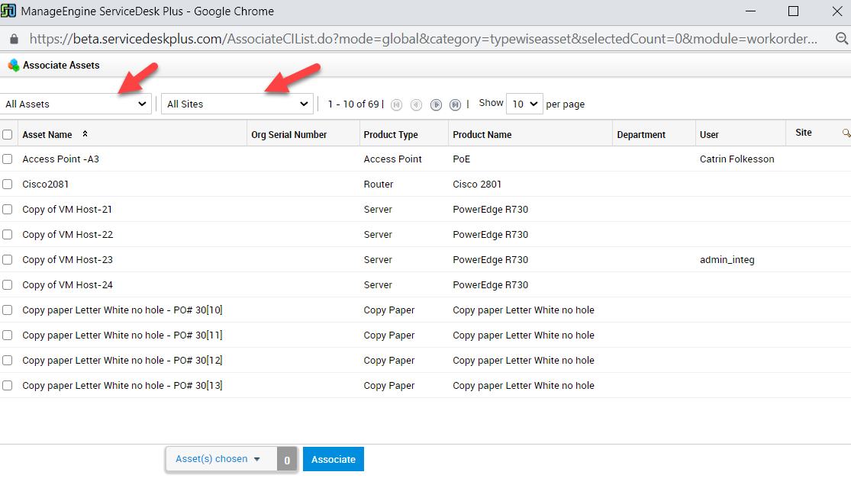
Task: Click the ServiceDesk Plus window icon
Action: 8,11
